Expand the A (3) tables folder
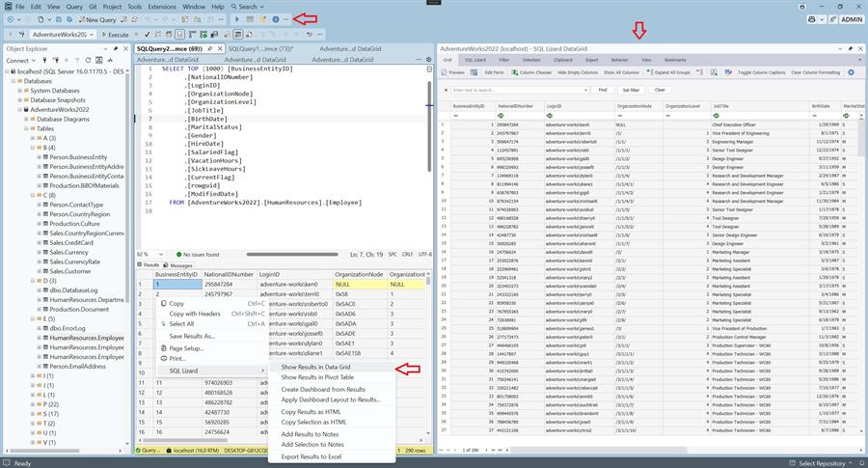 click(x=33, y=138)
